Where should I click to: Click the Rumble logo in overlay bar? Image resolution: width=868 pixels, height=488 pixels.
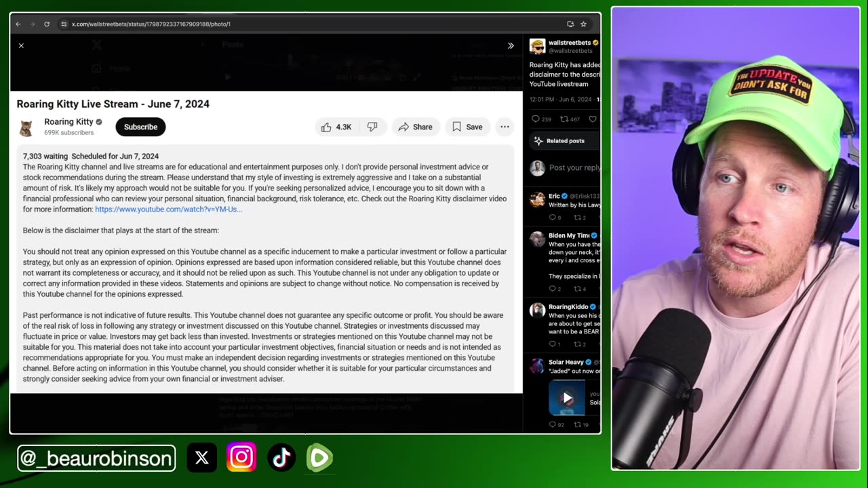tap(320, 457)
